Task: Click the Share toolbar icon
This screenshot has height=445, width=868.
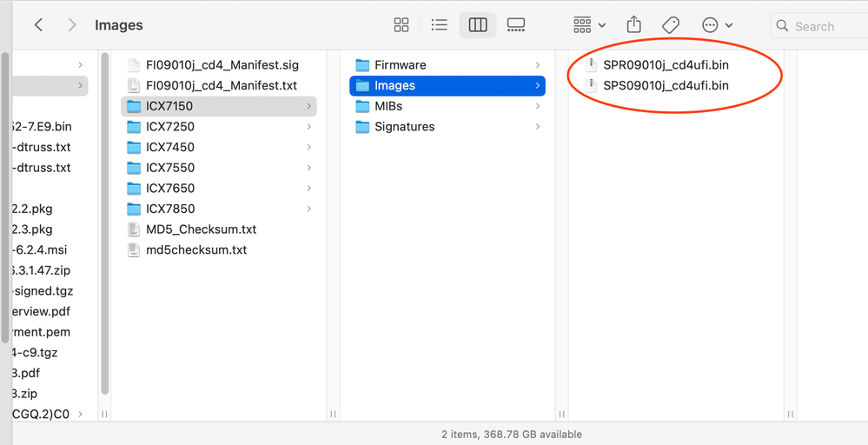Action: click(634, 25)
